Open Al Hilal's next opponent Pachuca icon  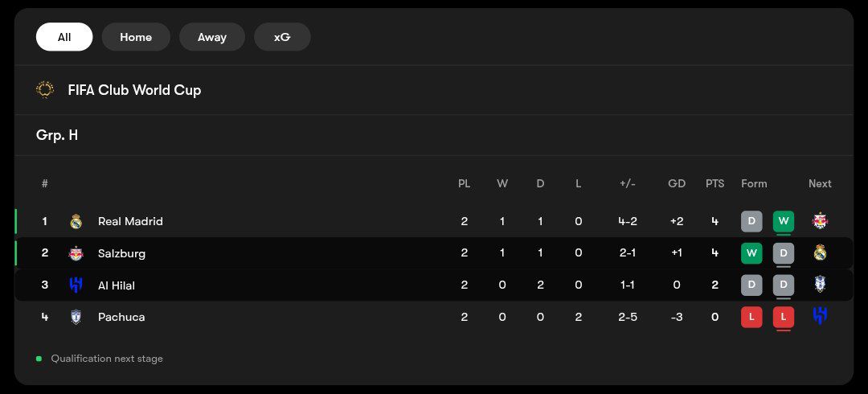[x=820, y=285]
